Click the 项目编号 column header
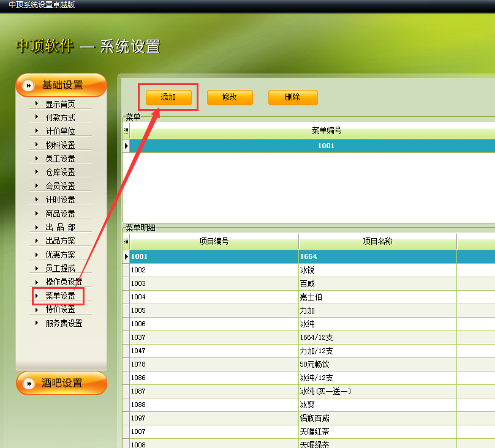495x448 pixels. point(214,242)
